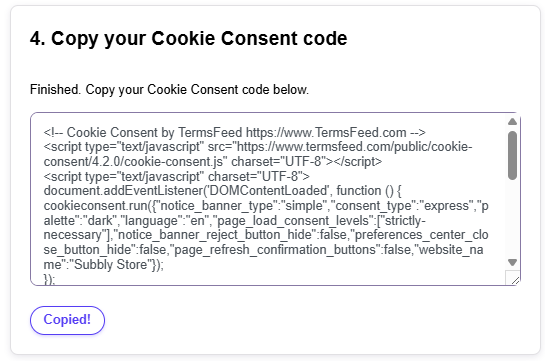Click the textarea resize grip corner
This screenshot has height=361, width=545.
(x=515, y=280)
